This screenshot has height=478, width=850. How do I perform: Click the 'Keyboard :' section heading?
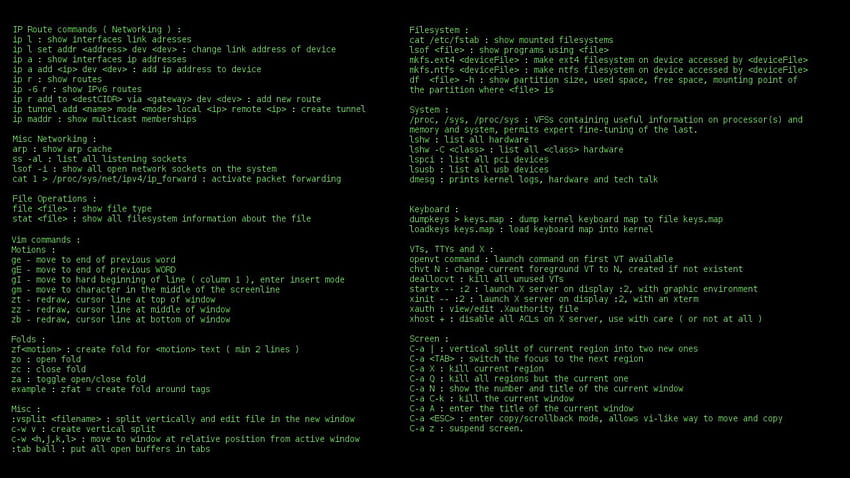pos(434,209)
